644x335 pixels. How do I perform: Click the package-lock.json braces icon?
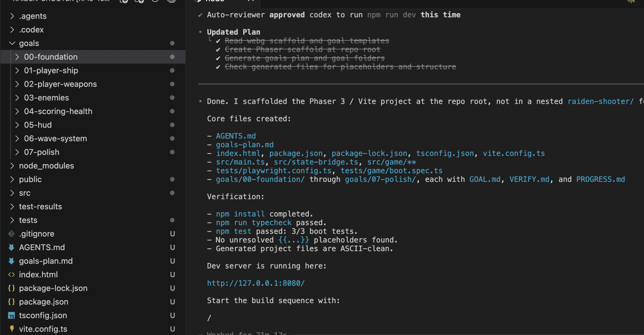tap(11, 288)
